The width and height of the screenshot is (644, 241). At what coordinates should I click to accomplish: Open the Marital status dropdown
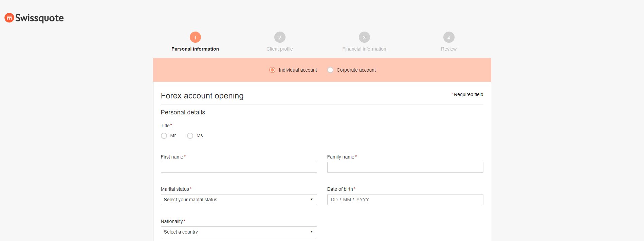point(239,200)
